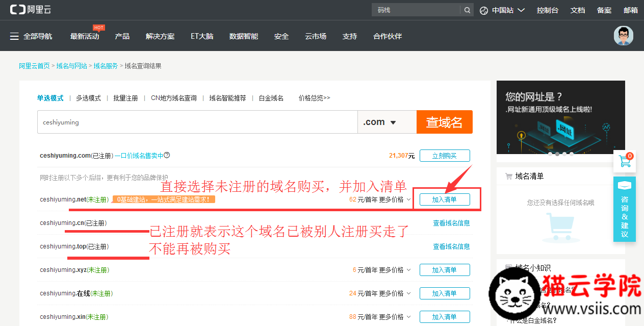Click breadcrumb 域名服务

tap(106, 66)
